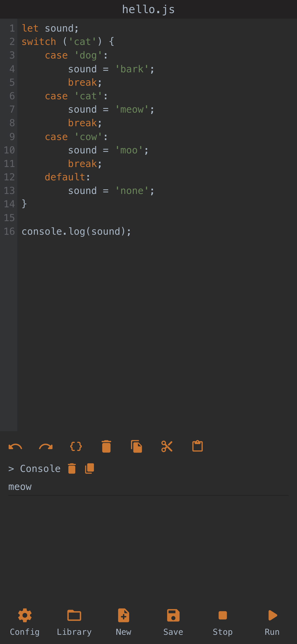Delete editor contents with trash icon
The image size is (297, 644).
[x=106, y=447]
